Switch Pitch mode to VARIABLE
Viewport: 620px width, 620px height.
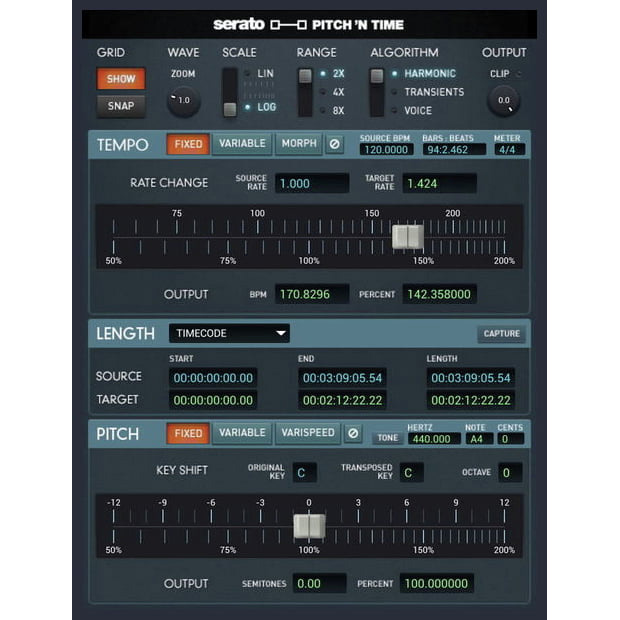click(x=242, y=433)
